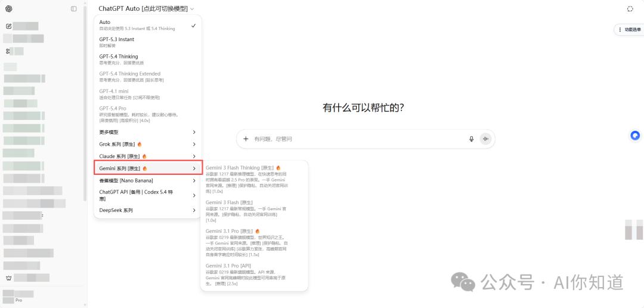This screenshot has width=644, height=308.
Task: Click the new chat pencil icon
Action: (x=8, y=26)
